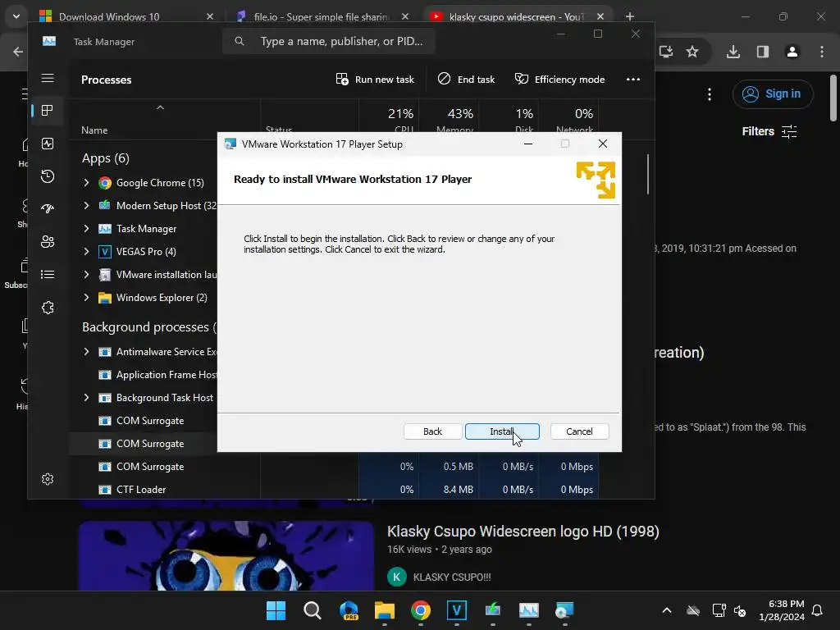The width and height of the screenshot is (840, 630).
Task: Expand Antimalware Service Executable row
Action: click(x=86, y=352)
